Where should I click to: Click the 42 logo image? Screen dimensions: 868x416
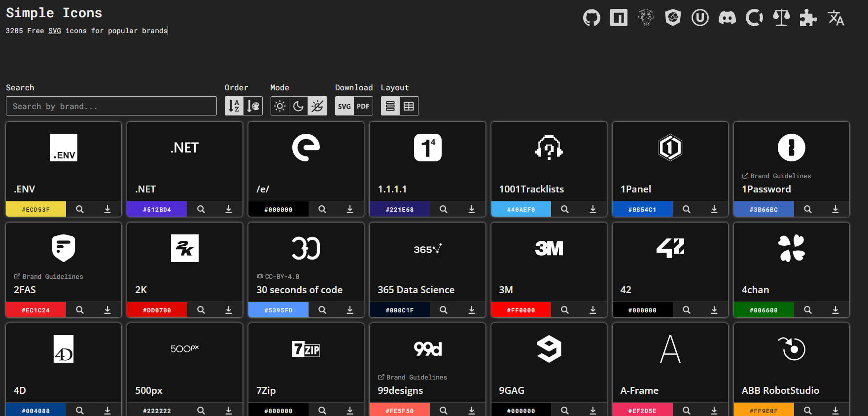(x=670, y=248)
